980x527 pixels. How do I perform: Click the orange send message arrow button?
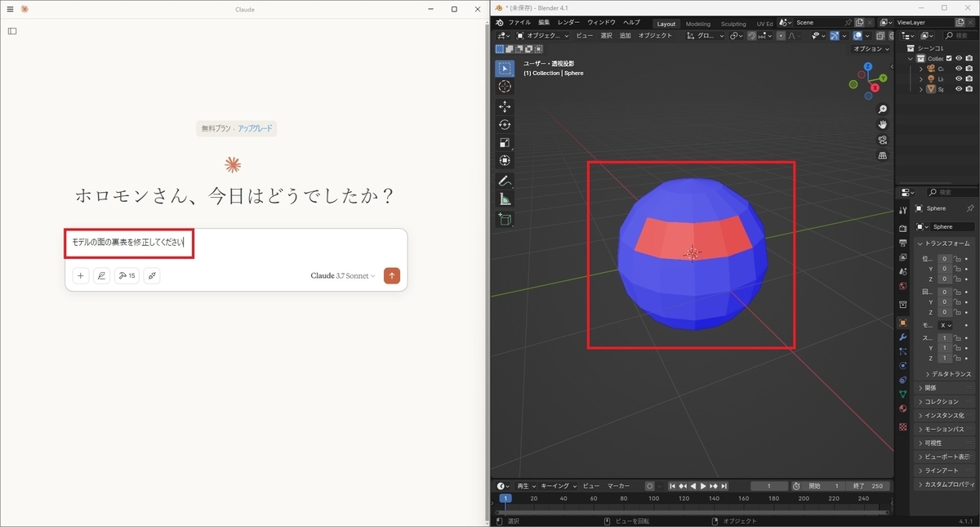coord(392,275)
